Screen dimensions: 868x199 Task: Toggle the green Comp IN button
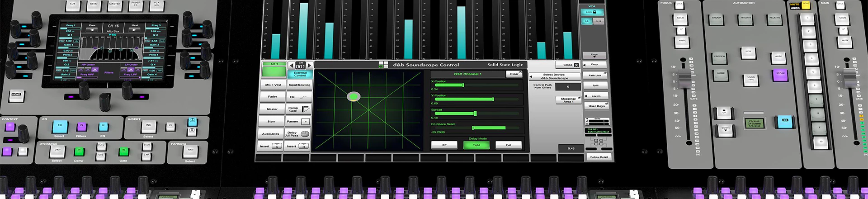[x=79, y=151]
